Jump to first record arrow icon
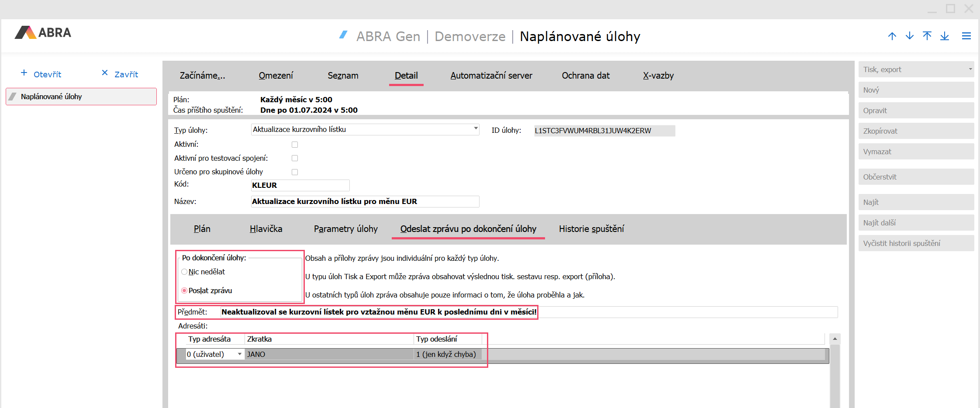This screenshot has height=408, width=980. 927,36
